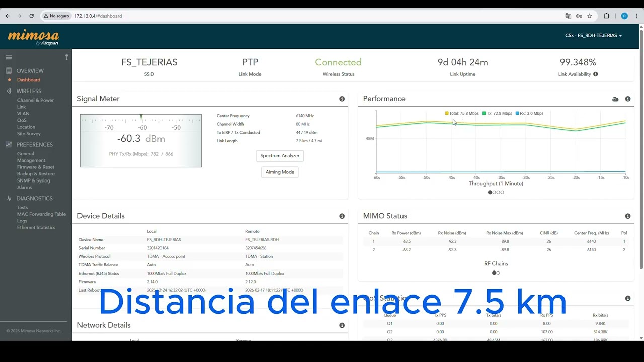Click the Spectrum Analyzer button
The height and width of the screenshot is (362, 644).
[280, 156]
